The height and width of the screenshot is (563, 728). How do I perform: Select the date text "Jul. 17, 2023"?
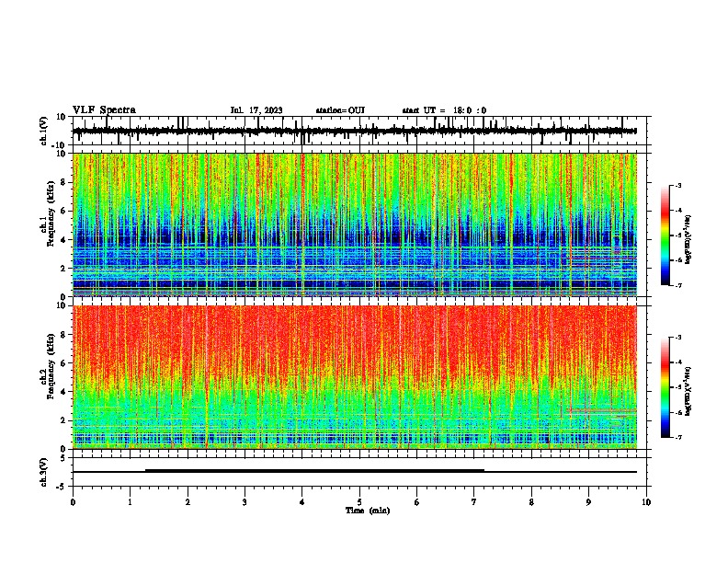coord(256,110)
